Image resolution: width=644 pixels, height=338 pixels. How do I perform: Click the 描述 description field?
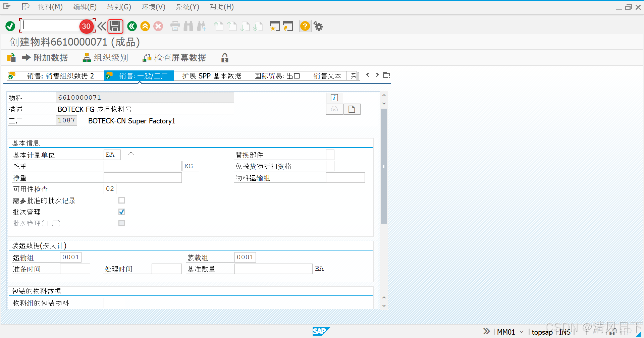[x=145, y=109]
